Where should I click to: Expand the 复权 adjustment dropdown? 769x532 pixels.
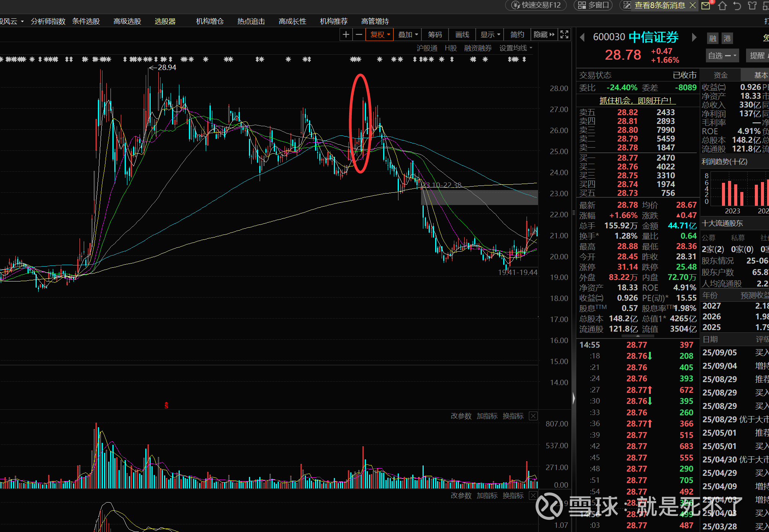pyautogui.click(x=380, y=35)
